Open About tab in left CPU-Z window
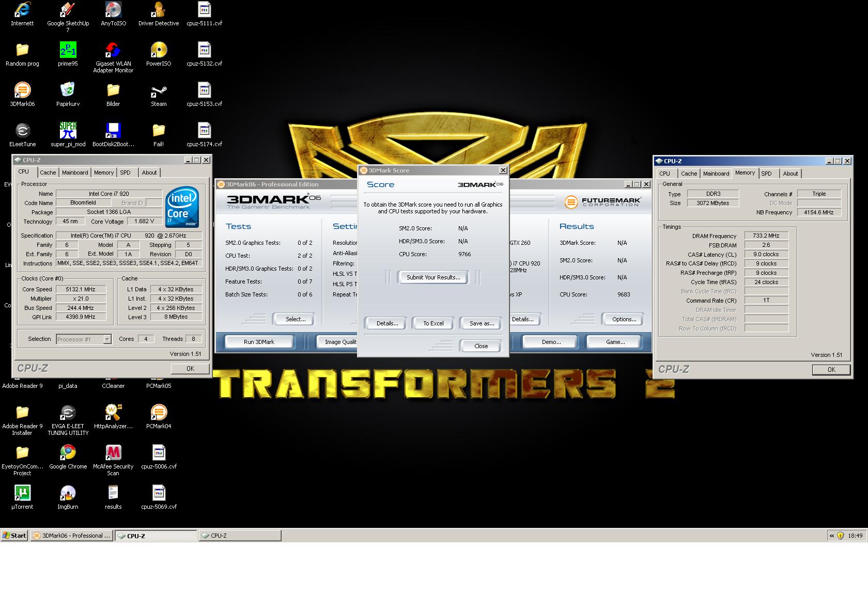 [x=149, y=173]
